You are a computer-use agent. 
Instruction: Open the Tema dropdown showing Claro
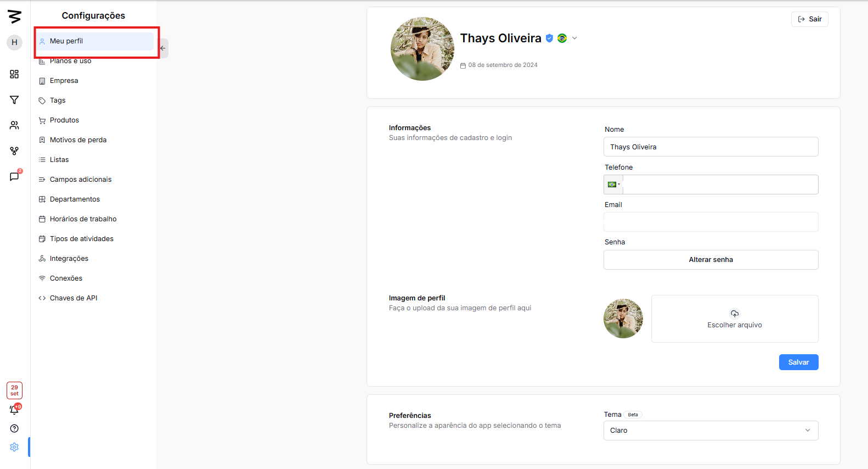point(711,431)
